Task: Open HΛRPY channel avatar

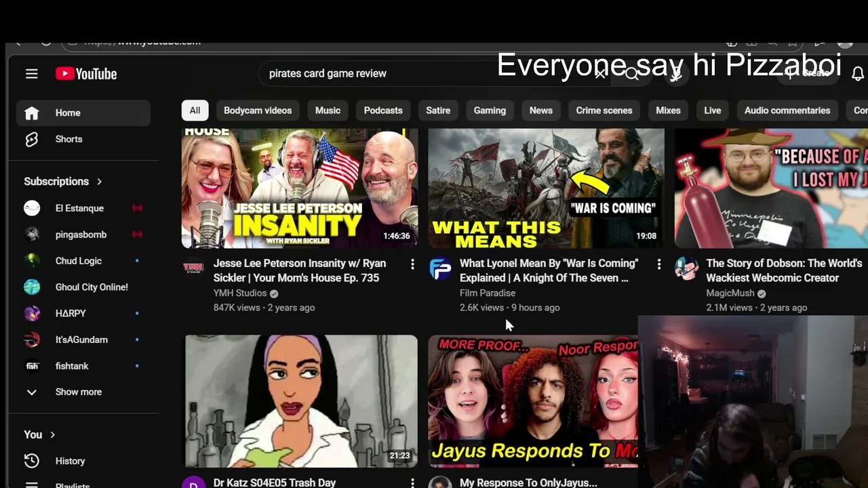Action: (32, 314)
